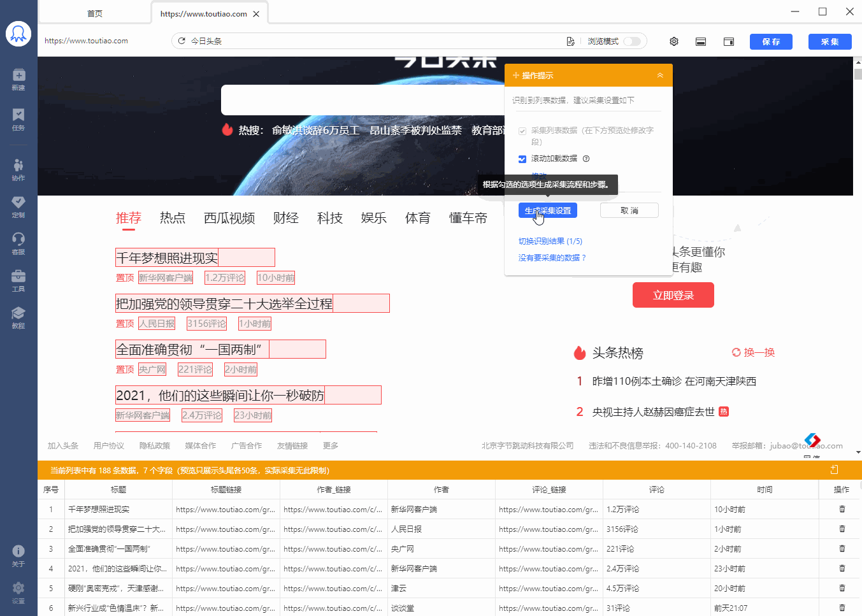Click the 评论 column header
This screenshot has width=862, height=616.
pos(657,489)
